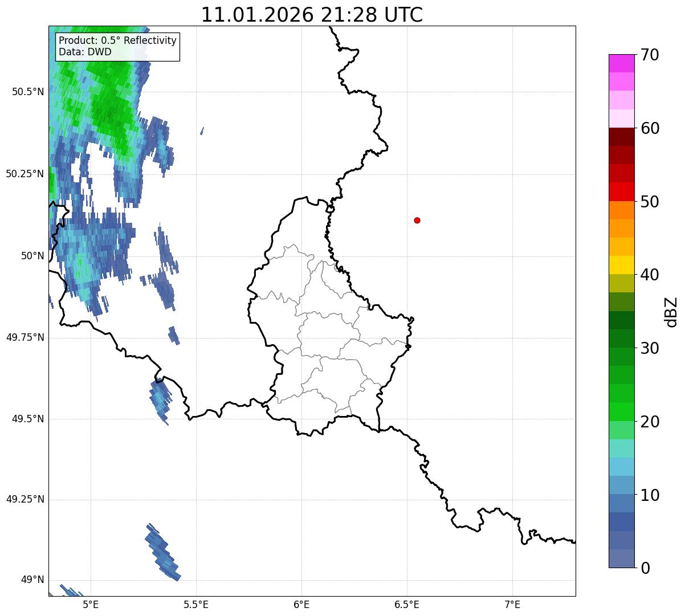
Task: Click the magenta top colorbar segment
Action: tap(621, 63)
